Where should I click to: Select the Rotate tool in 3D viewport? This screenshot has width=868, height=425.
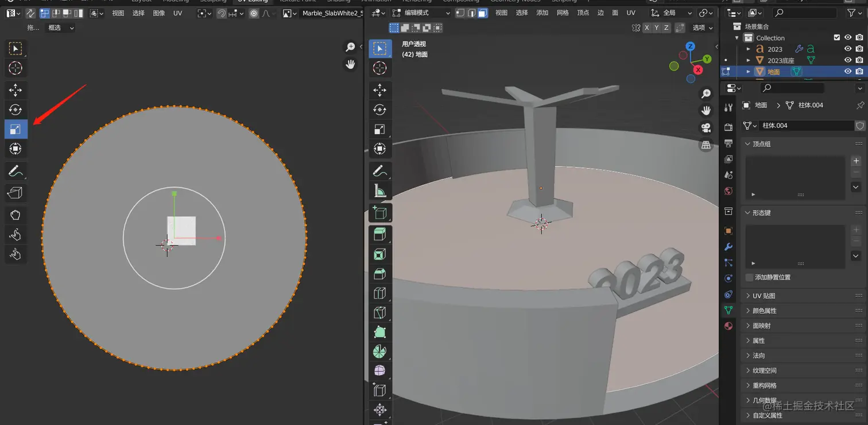point(379,110)
